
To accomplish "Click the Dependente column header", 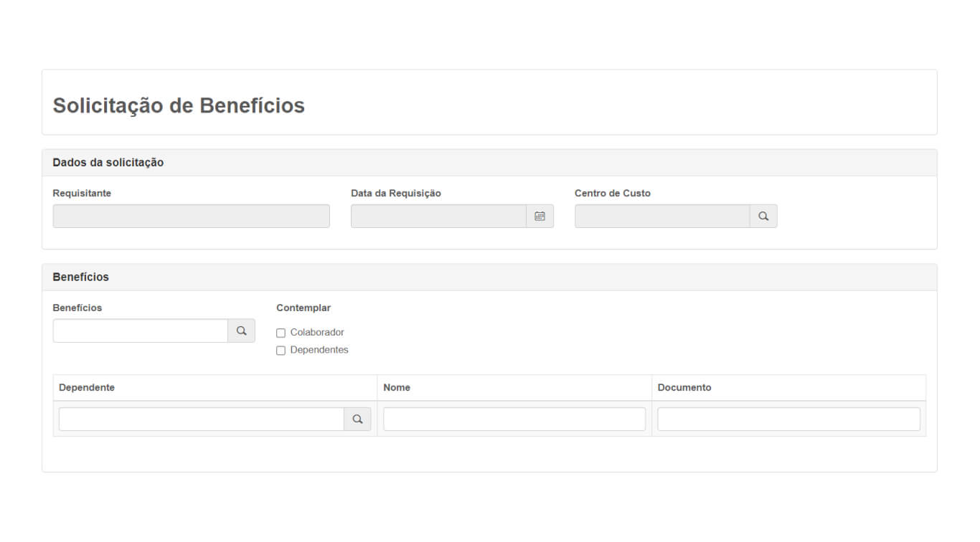I will 87,387.
